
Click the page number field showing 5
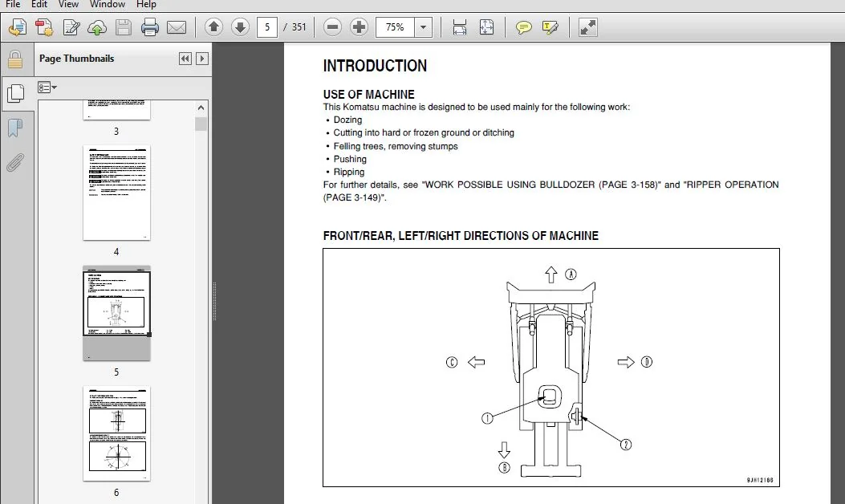tap(266, 27)
